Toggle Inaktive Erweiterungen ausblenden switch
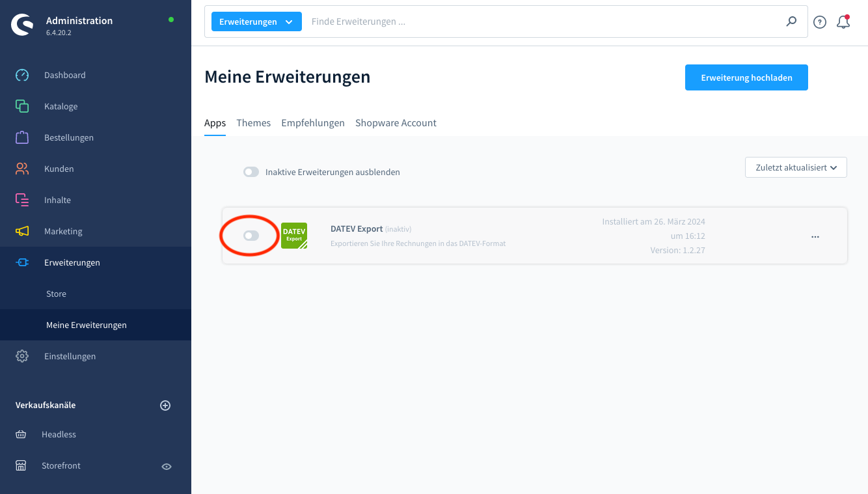868x494 pixels. (251, 172)
